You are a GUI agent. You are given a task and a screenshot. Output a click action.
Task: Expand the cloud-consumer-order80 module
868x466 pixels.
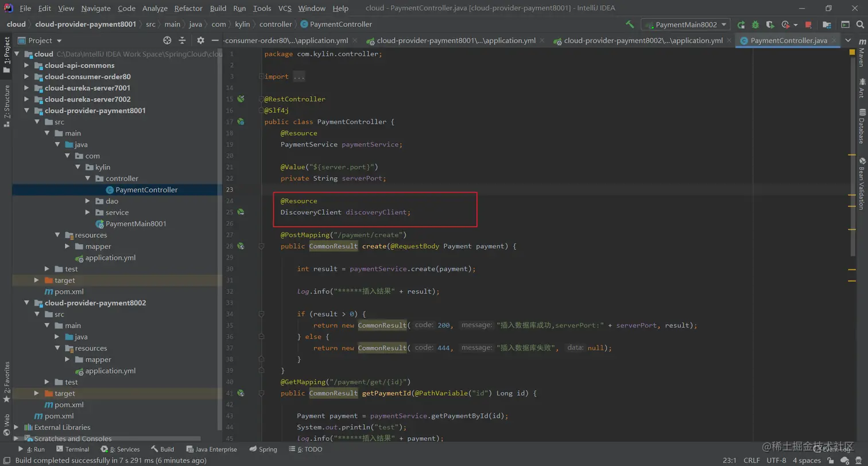click(26, 76)
